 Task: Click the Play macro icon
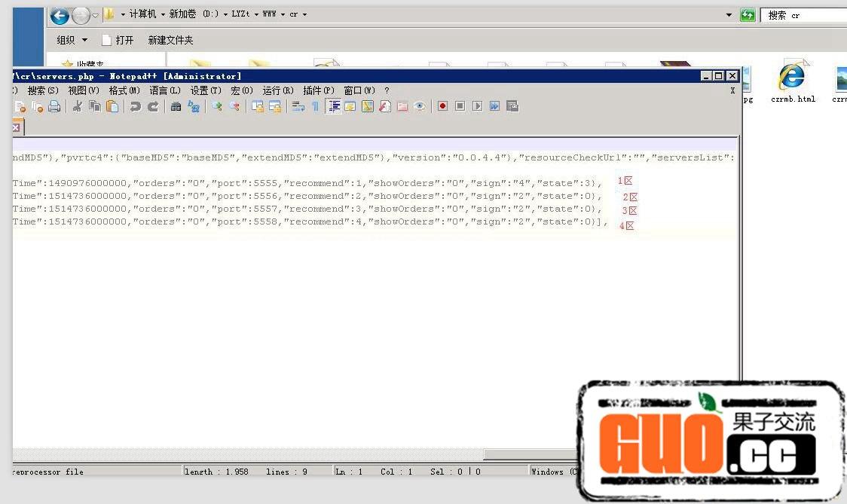click(477, 107)
